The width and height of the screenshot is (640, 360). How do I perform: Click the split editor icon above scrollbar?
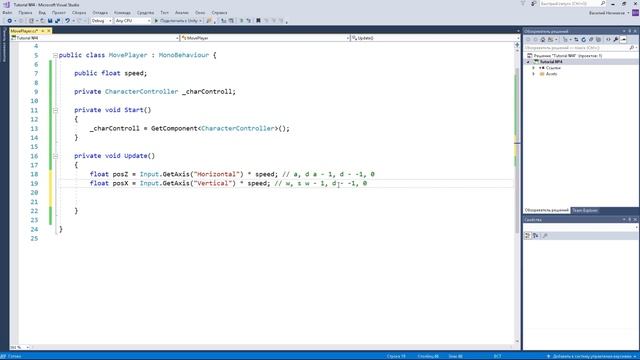tap(517, 45)
